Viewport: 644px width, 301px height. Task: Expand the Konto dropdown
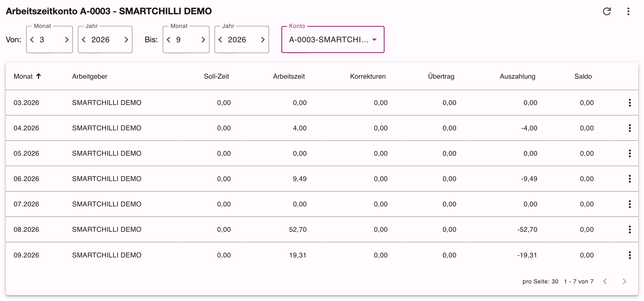[x=333, y=40]
